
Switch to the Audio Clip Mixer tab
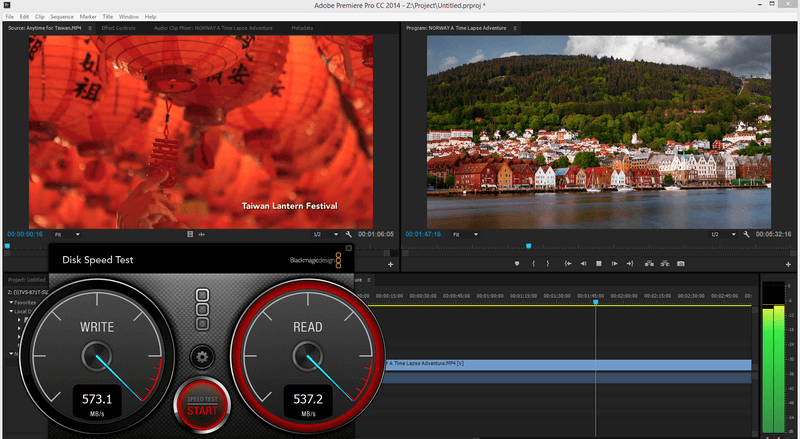point(213,28)
